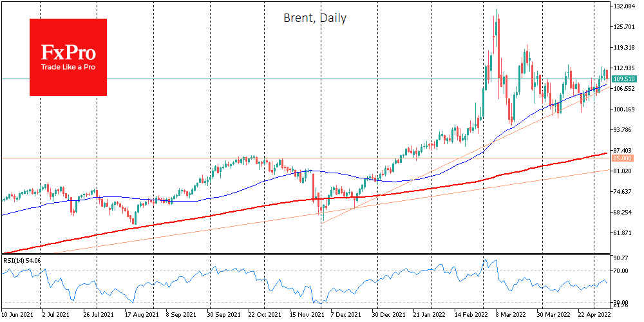Click the 132.084 top price axis label
644x322 pixels.
(625, 6)
